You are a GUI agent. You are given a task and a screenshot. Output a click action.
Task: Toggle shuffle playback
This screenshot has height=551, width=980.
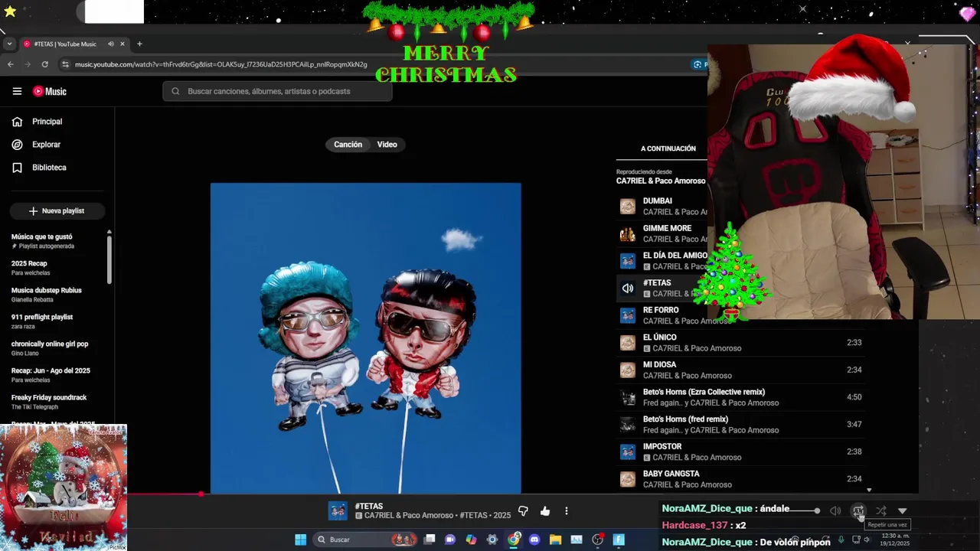[880, 510]
